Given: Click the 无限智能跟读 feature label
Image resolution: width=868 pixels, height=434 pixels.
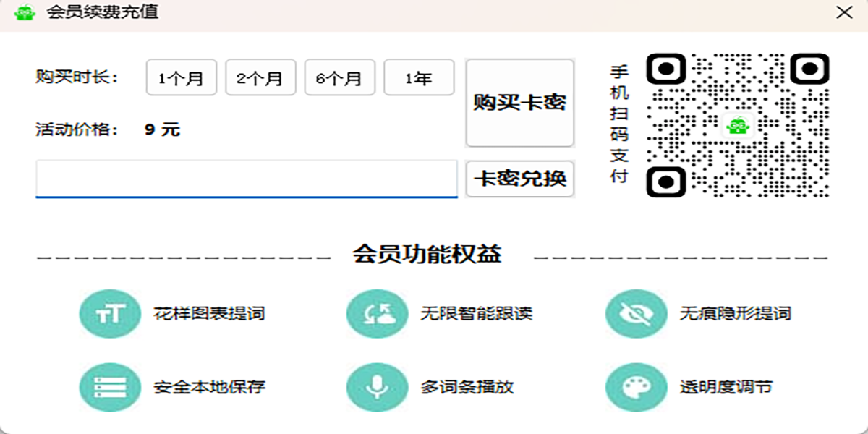Looking at the screenshot, I should pyautogui.click(x=477, y=314).
